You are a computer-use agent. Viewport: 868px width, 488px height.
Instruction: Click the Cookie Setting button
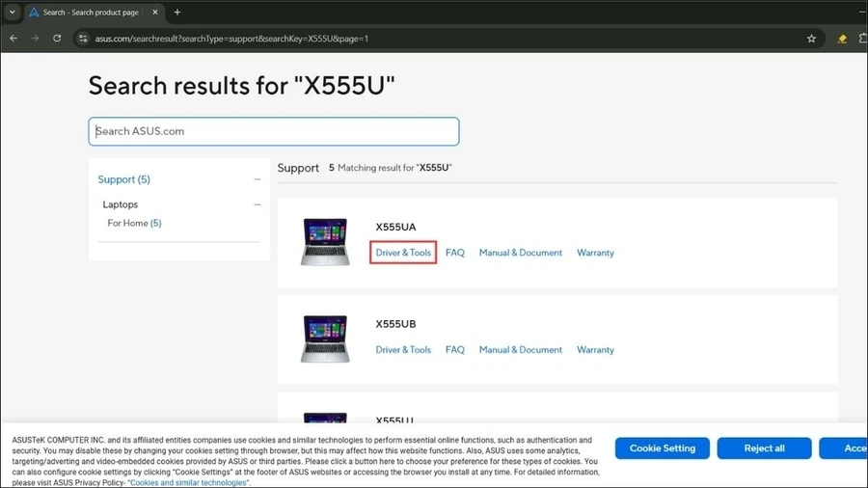coord(662,448)
